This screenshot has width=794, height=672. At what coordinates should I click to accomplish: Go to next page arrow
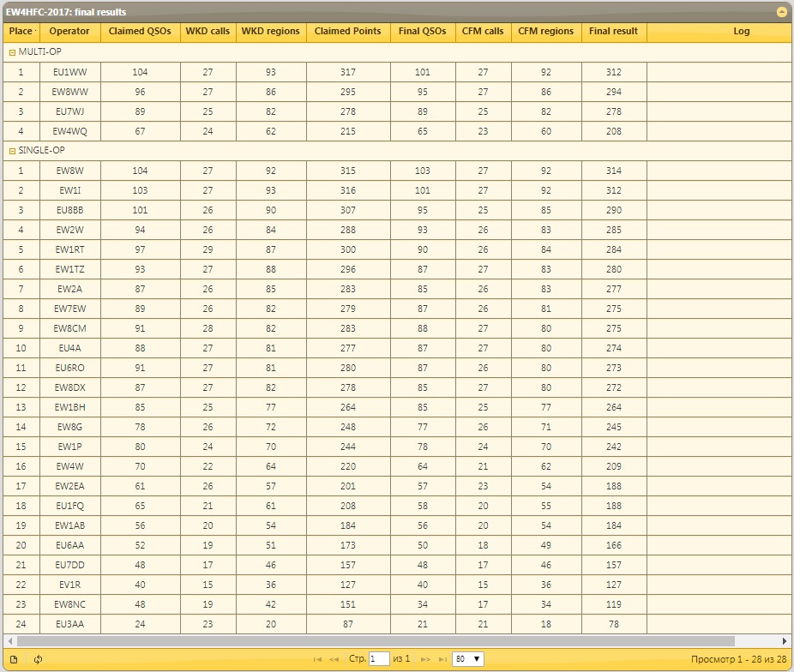pyautogui.click(x=426, y=659)
